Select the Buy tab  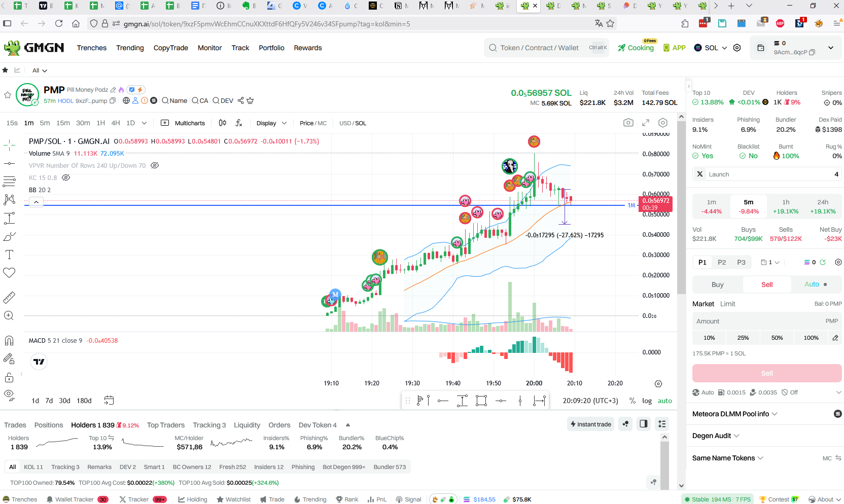pos(718,284)
